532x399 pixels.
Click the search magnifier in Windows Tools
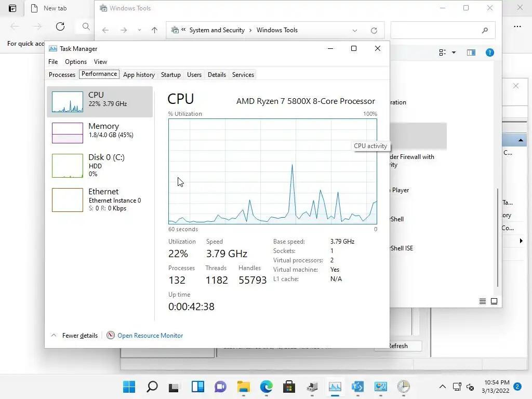485,30
